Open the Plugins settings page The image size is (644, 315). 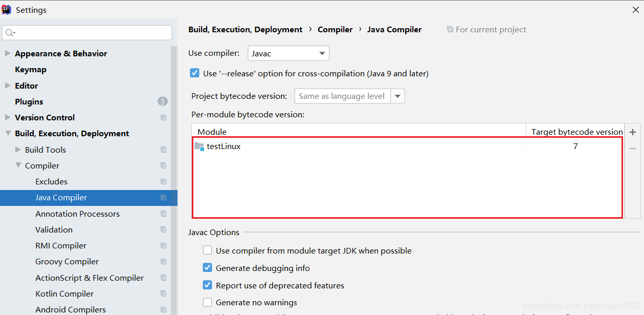[29, 101]
